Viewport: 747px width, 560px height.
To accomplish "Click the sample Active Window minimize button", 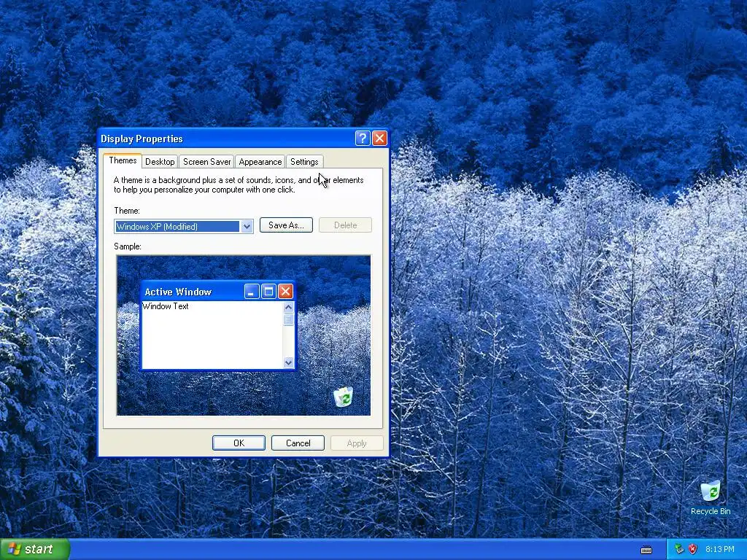I will (x=252, y=291).
